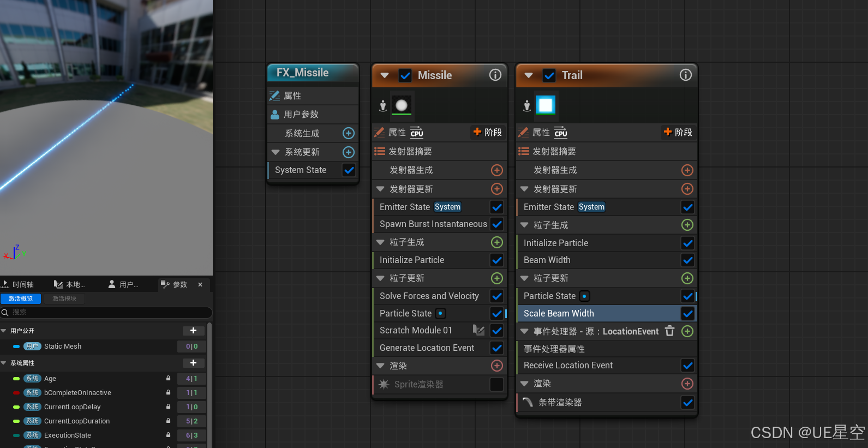Collapse the 系统更新 section

coord(276,152)
